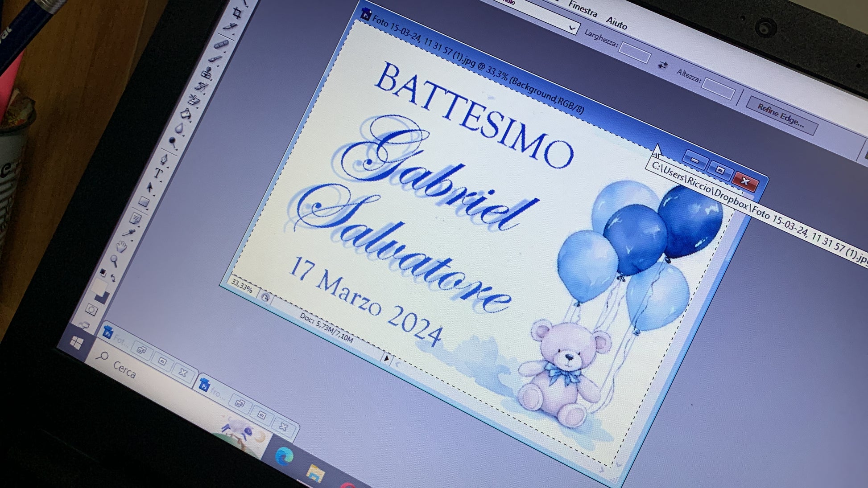The image size is (868, 488).
Task: Select the Healing Brush bandage tool
Action: [x=222, y=44]
